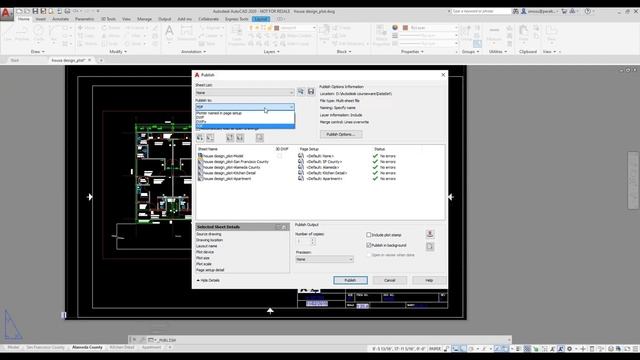640x360 pixels.
Task: Click the Publish button
Action: pos(350,280)
